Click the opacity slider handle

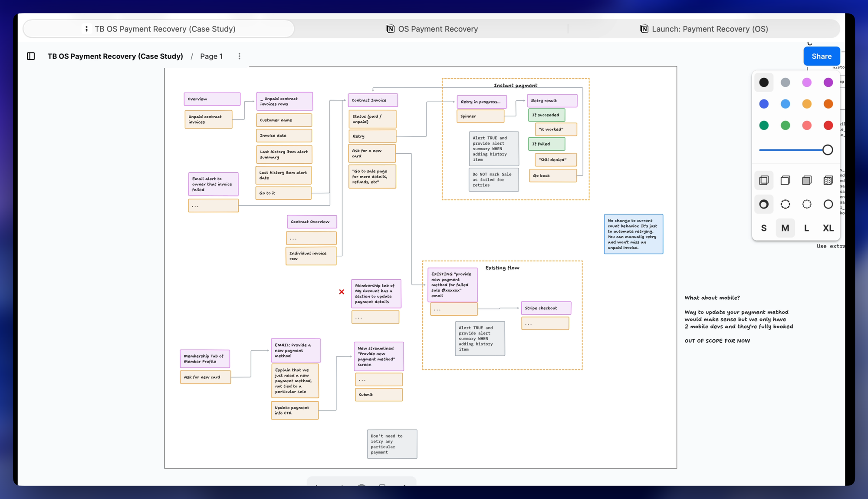click(x=827, y=150)
